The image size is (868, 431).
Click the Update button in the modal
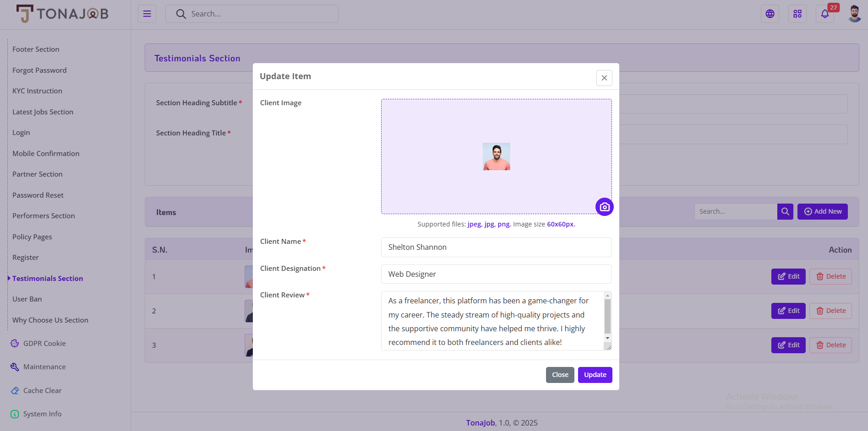pyautogui.click(x=595, y=375)
